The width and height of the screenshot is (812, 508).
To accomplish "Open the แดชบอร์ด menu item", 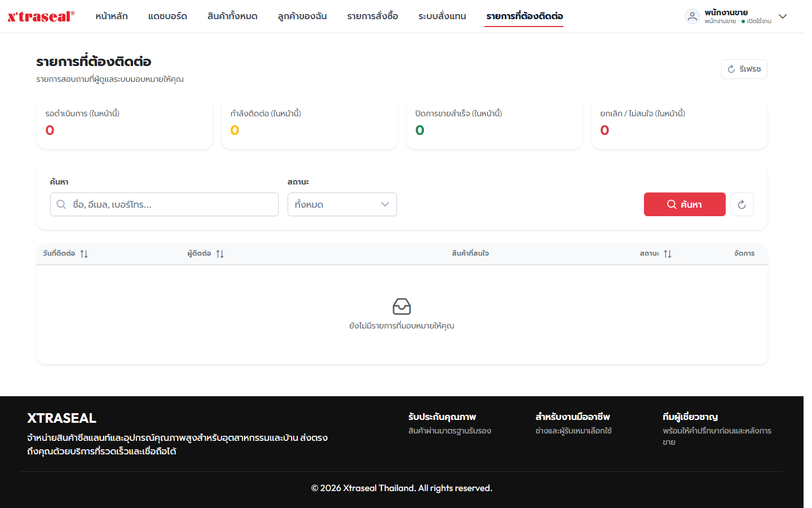I will (167, 16).
